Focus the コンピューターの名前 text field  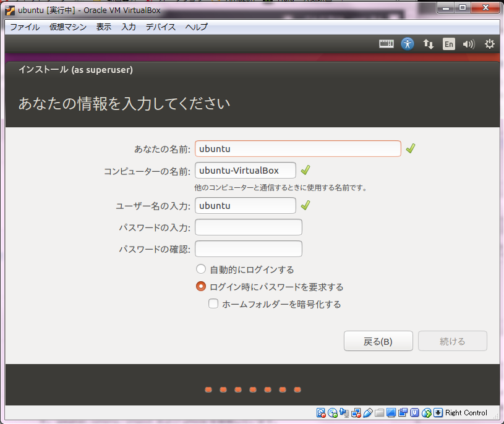245,171
